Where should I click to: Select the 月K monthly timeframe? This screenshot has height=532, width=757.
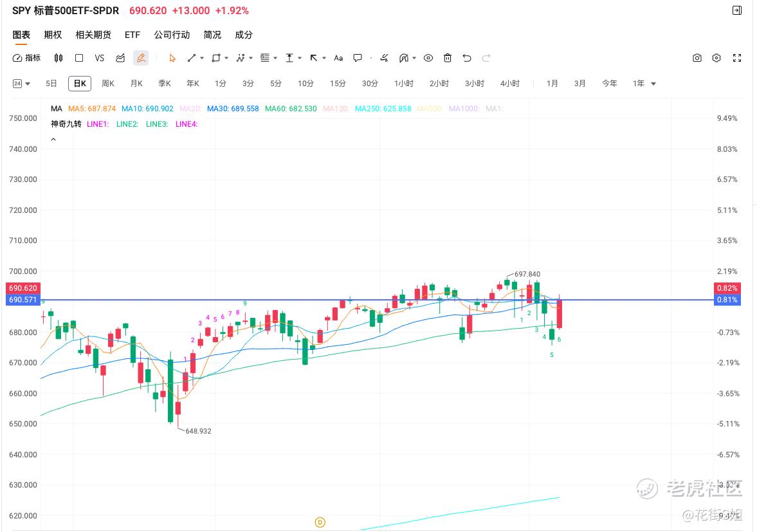pos(136,84)
